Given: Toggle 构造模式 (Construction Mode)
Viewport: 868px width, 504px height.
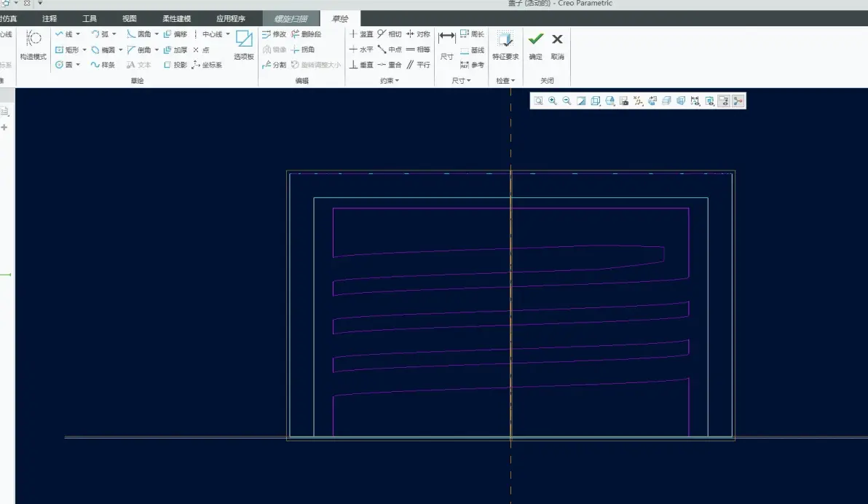Looking at the screenshot, I should coord(33,45).
